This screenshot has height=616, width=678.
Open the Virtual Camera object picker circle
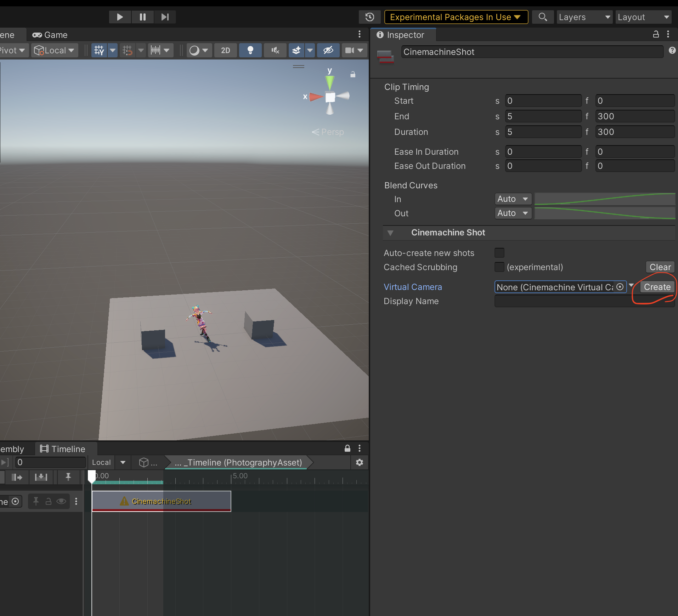click(620, 287)
